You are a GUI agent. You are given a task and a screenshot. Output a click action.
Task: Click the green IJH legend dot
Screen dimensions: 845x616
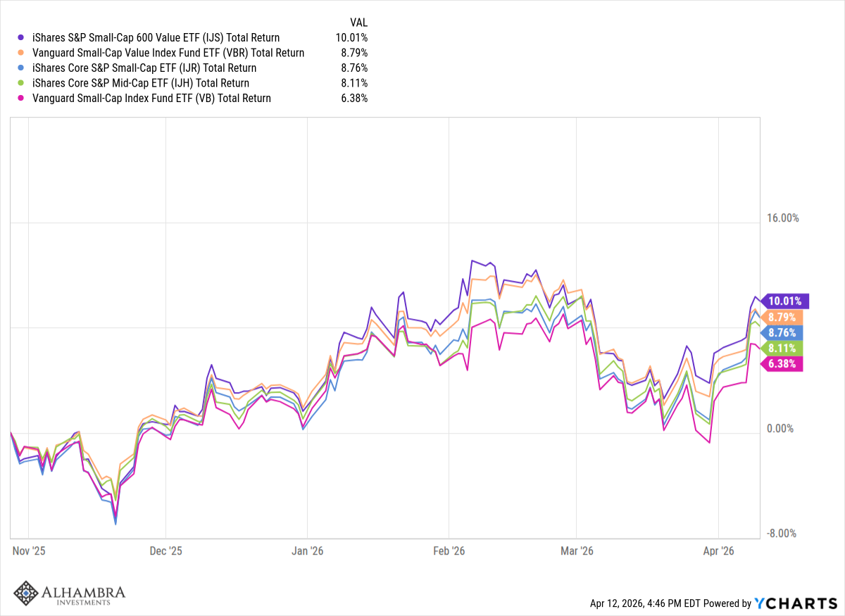20,83
